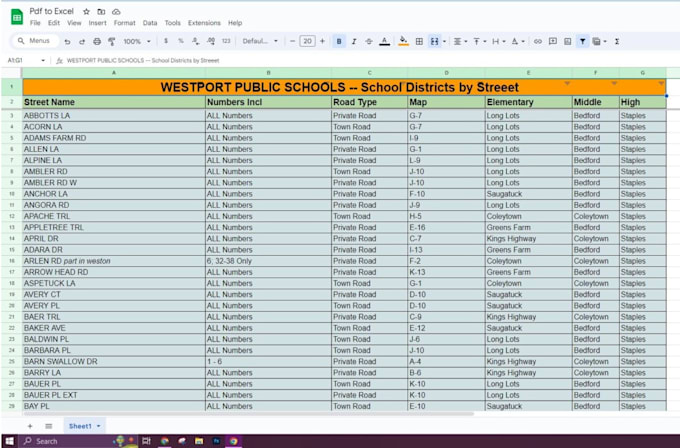
Task: Decrease decimal places
Action: (196, 41)
